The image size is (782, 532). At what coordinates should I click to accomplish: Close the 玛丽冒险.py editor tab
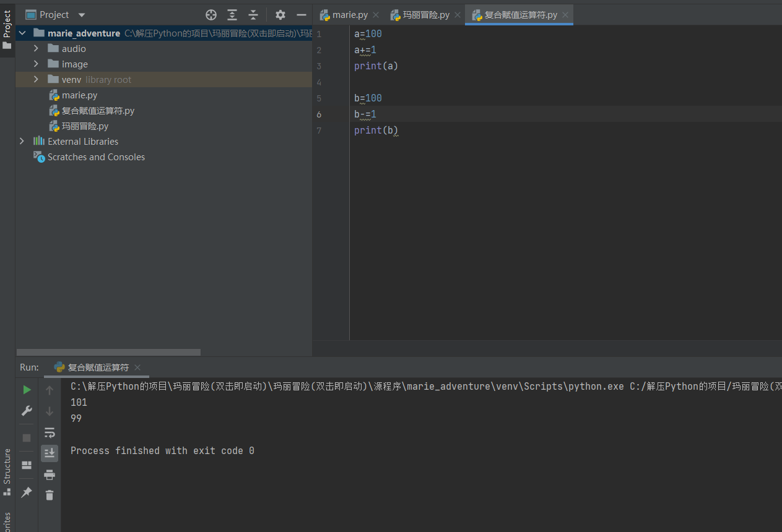click(458, 15)
